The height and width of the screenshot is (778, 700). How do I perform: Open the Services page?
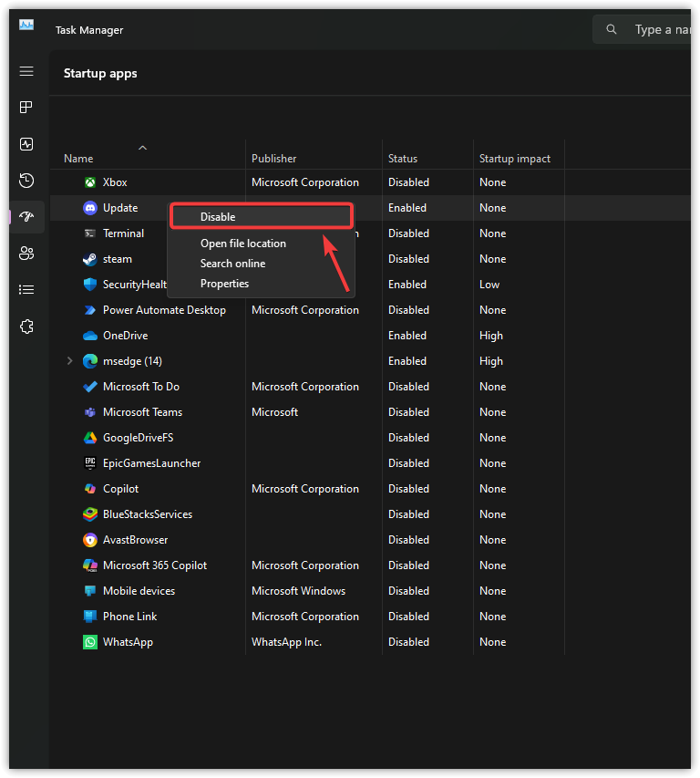[x=26, y=326]
